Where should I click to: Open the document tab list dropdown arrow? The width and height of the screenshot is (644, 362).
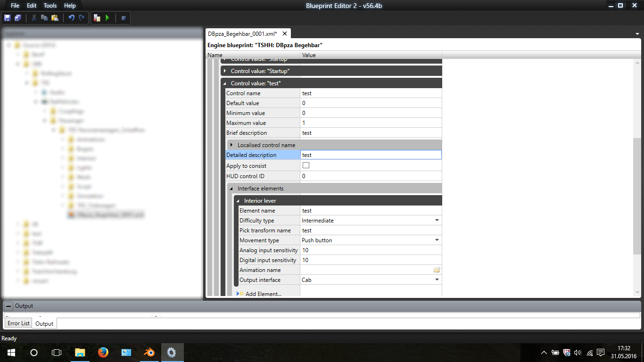(636, 34)
